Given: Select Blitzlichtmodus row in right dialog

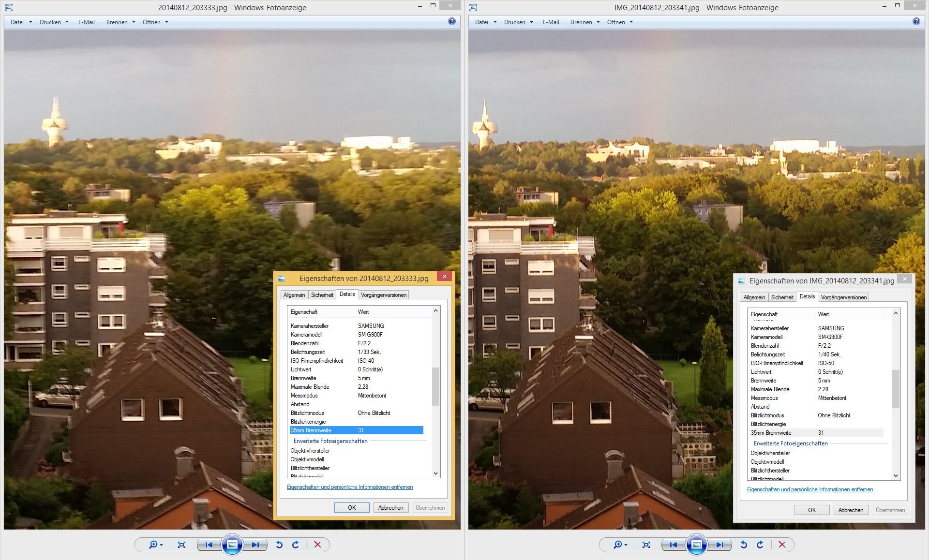Looking at the screenshot, I should point(817,415).
